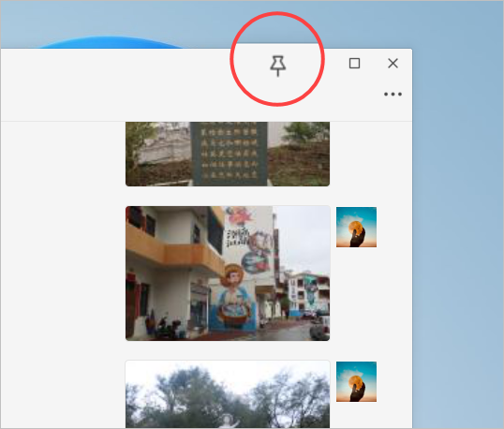Click the sender avatar beside the trees photo
Viewport: 504px width, 429px height.
pyautogui.click(x=357, y=382)
